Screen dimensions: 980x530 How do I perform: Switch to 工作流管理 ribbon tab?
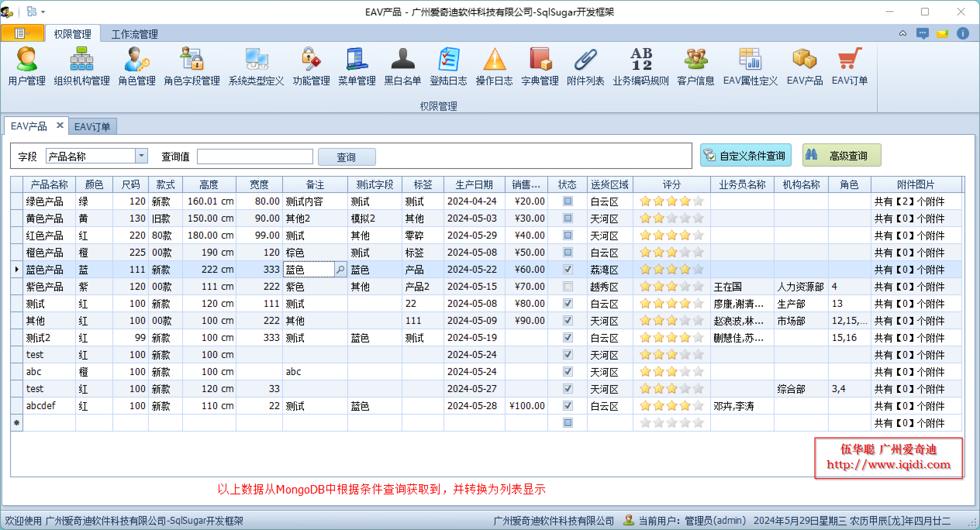135,34
